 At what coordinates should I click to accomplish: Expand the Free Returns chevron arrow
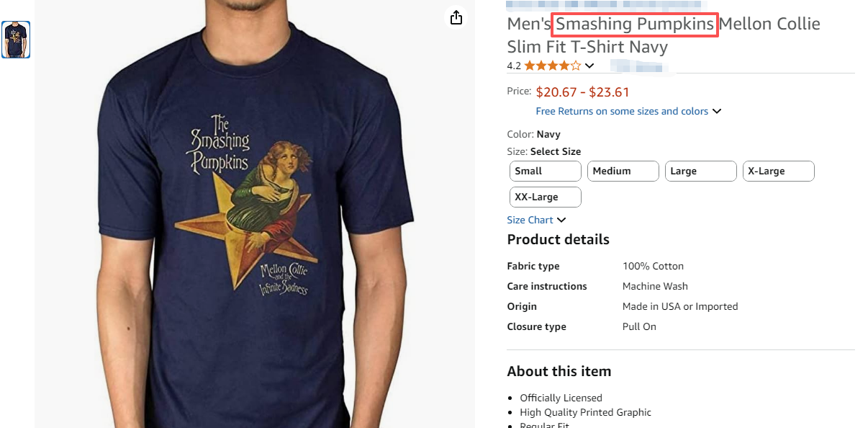coord(717,111)
